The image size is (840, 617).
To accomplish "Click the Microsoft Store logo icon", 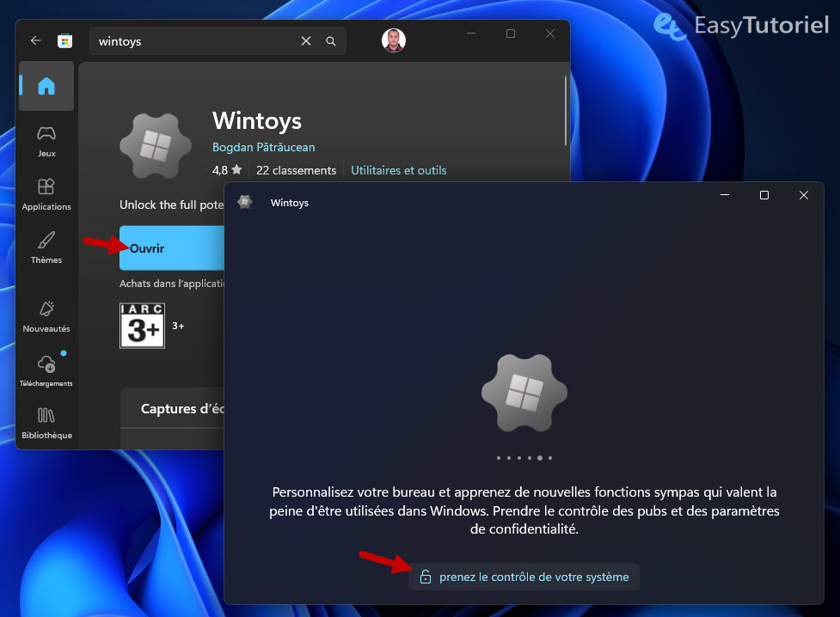I will pyautogui.click(x=64, y=40).
